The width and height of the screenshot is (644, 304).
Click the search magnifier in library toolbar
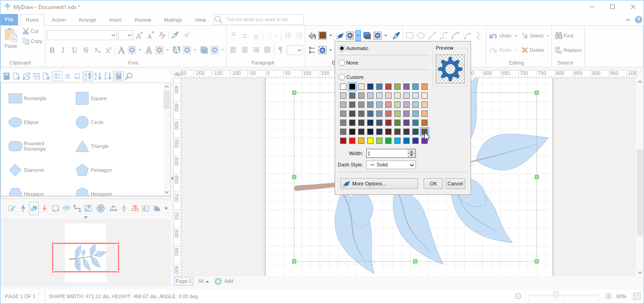[x=129, y=76]
